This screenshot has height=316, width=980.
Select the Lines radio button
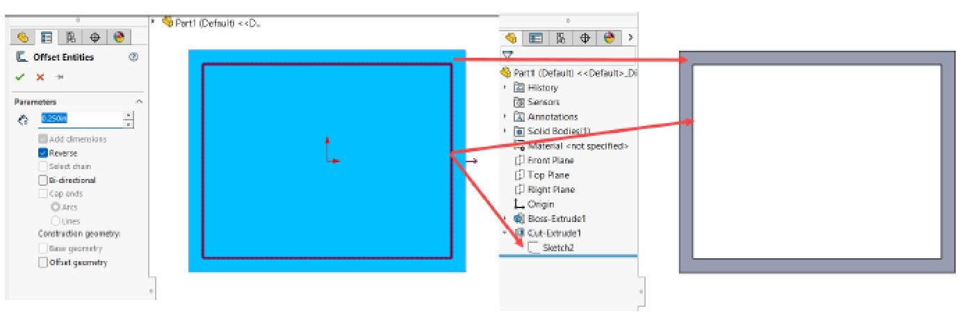click(x=56, y=221)
